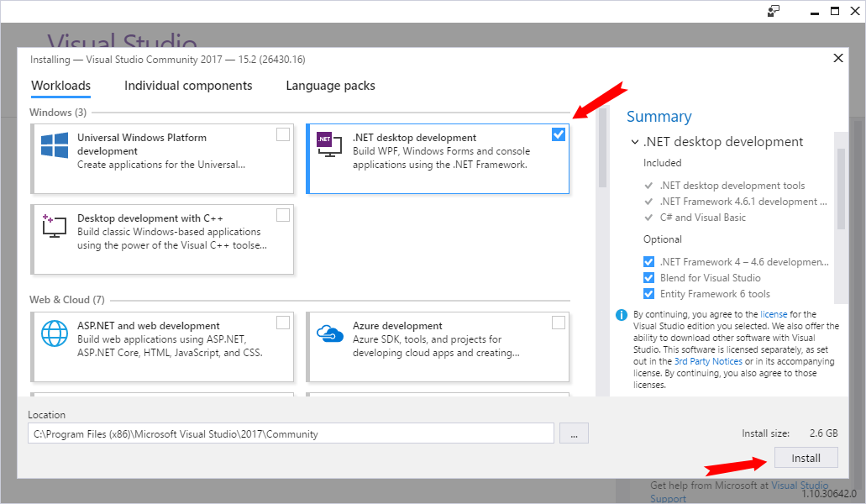866x504 pixels.
Task: Select the Desktop development with C++ card
Action: pyautogui.click(x=162, y=239)
